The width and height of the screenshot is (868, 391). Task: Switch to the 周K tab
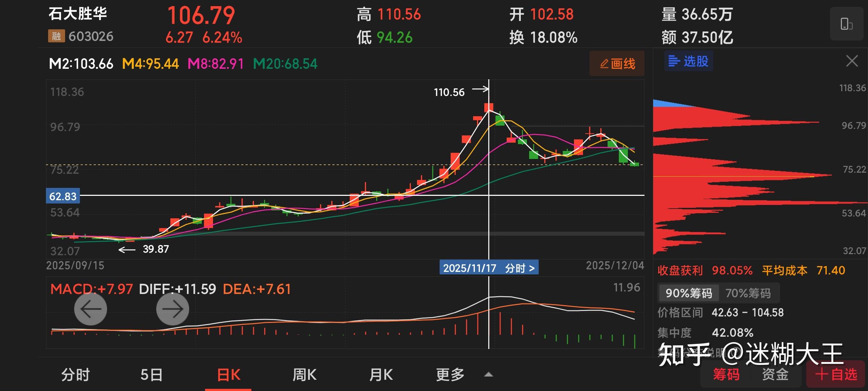pyautogui.click(x=305, y=375)
